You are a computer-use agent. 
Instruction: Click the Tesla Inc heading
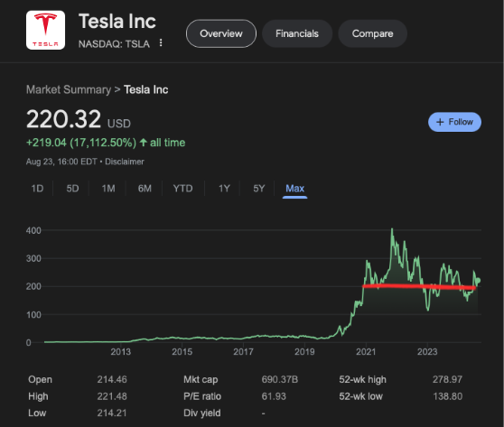click(x=117, y=22)
